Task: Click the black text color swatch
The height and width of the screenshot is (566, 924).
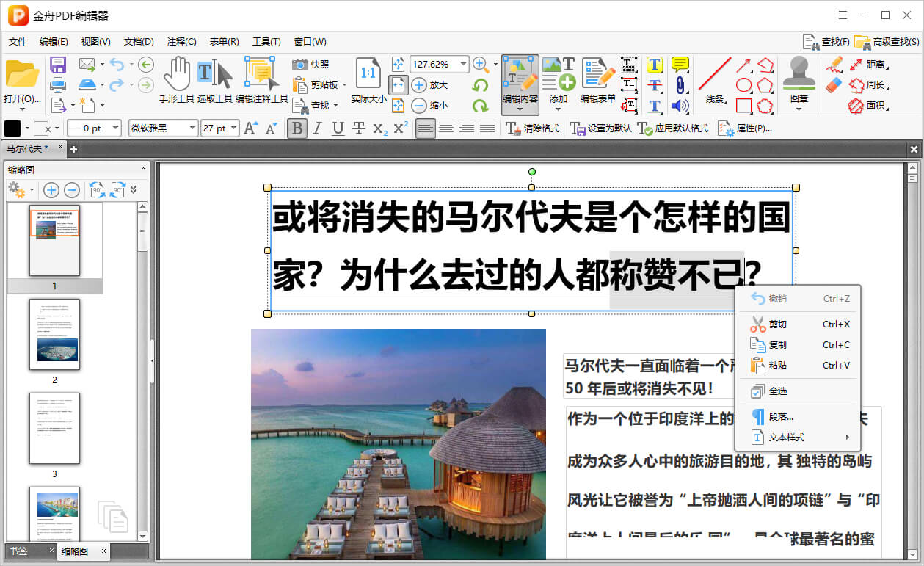Action: 12,128
